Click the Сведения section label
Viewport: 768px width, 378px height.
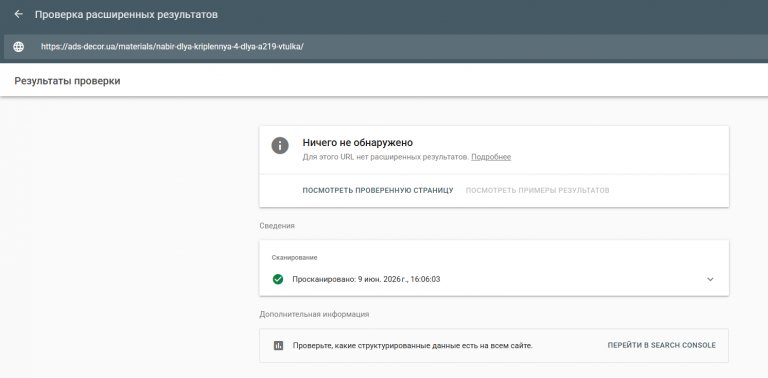coord(277,226)
